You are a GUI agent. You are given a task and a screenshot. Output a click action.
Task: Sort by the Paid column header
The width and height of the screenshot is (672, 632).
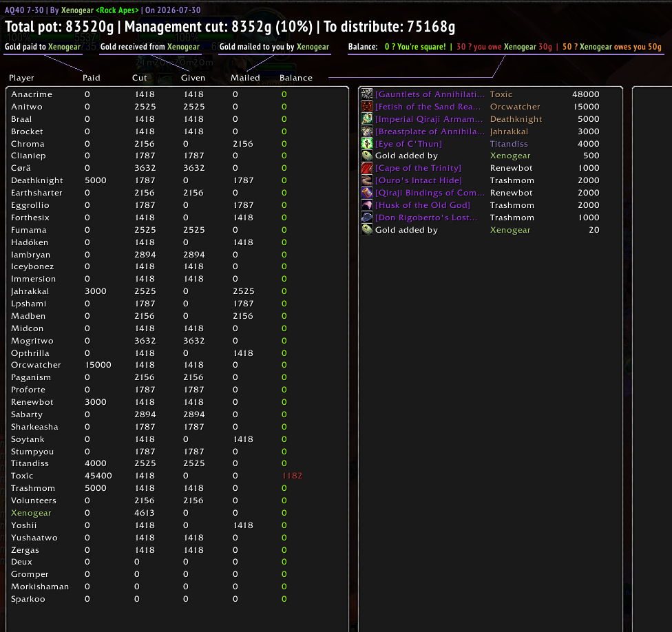(x=92, y=78)
